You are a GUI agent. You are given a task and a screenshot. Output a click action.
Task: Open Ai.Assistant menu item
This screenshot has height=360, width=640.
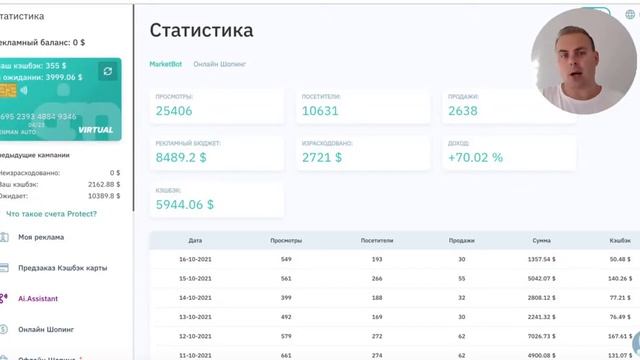click(x=38, y=298)
